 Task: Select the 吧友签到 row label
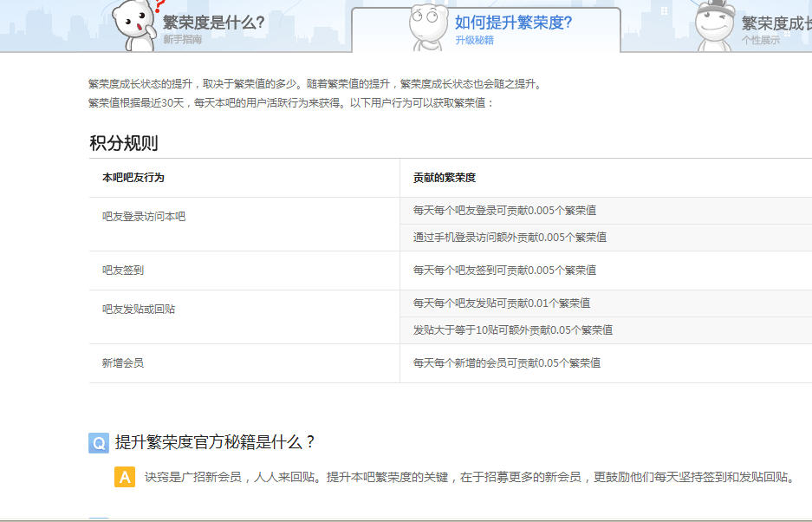[123, 270]
